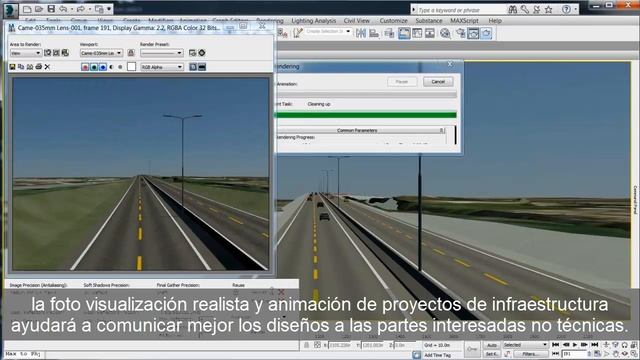The height and width of the screenshot is (360, 640).
Task: Click Render Production teapot icon
Action: [486, 33]
